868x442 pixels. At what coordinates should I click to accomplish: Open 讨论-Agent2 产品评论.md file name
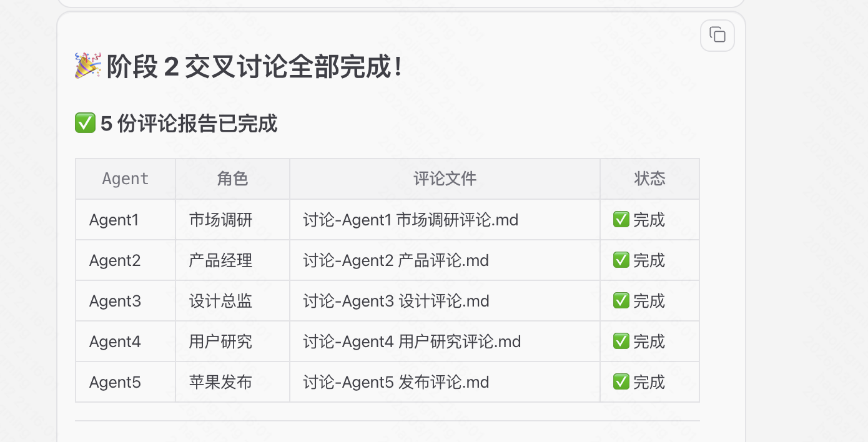click(396, 260)
